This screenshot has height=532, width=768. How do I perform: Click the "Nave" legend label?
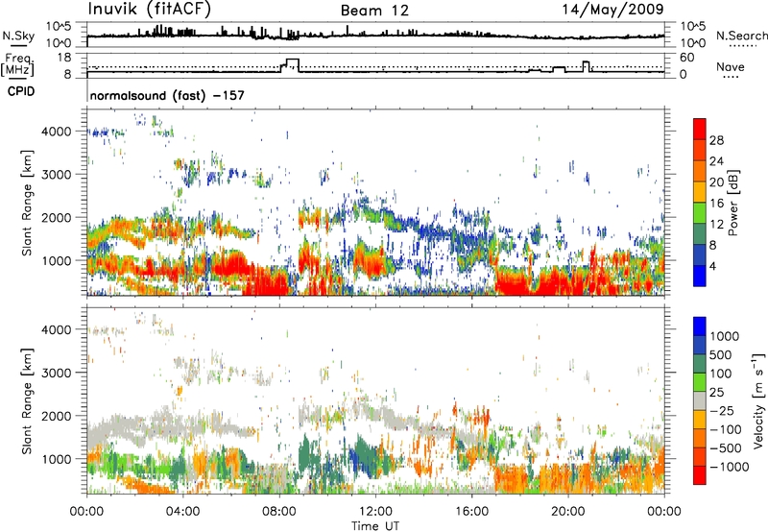[731, 66]
